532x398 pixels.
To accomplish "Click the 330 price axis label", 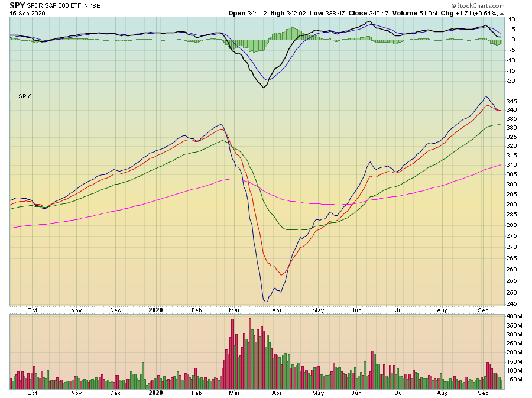I will tap(512, 128).
